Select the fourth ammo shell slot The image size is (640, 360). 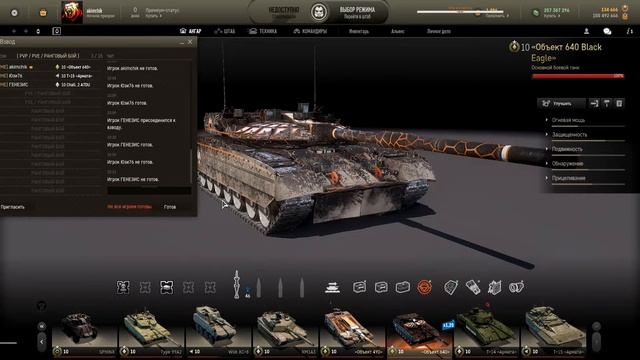point(302,287)
